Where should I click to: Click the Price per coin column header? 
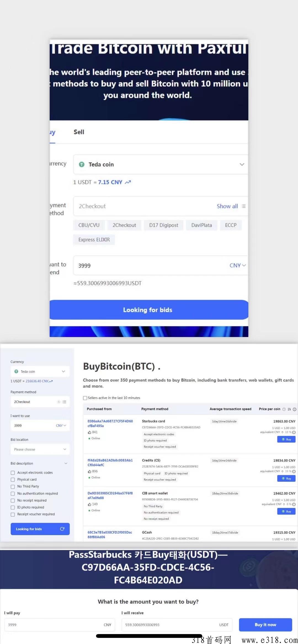pyautogui.click(x=270, y=409)
